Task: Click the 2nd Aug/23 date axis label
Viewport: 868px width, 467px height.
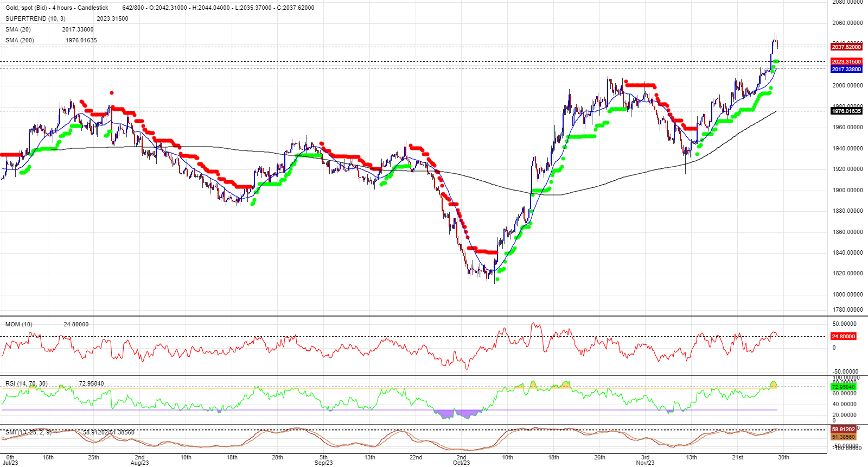Action: point(139,460)
